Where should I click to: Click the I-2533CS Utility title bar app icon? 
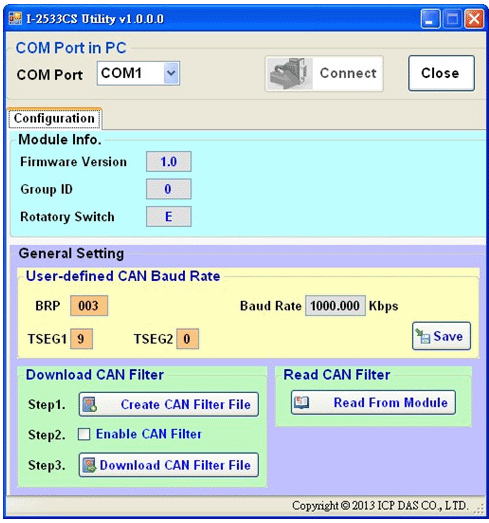[15, 18]
